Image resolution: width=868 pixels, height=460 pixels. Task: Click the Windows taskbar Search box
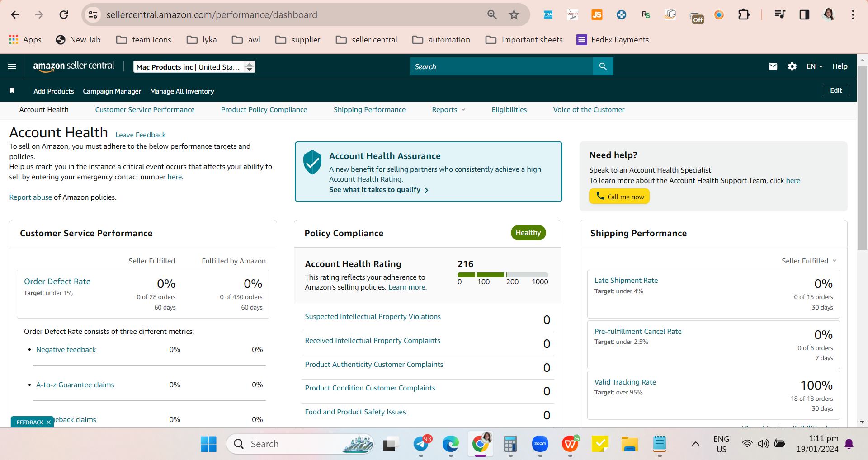pyautogui.click(x=300, y=444)
